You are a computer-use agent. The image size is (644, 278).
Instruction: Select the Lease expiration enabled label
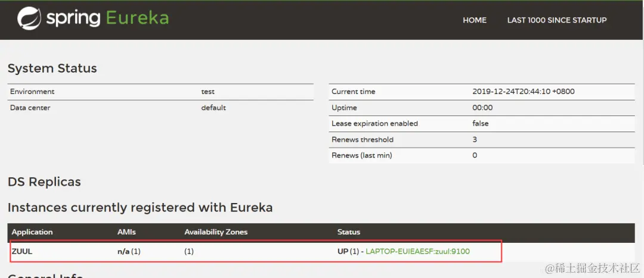tap(374, 123)
